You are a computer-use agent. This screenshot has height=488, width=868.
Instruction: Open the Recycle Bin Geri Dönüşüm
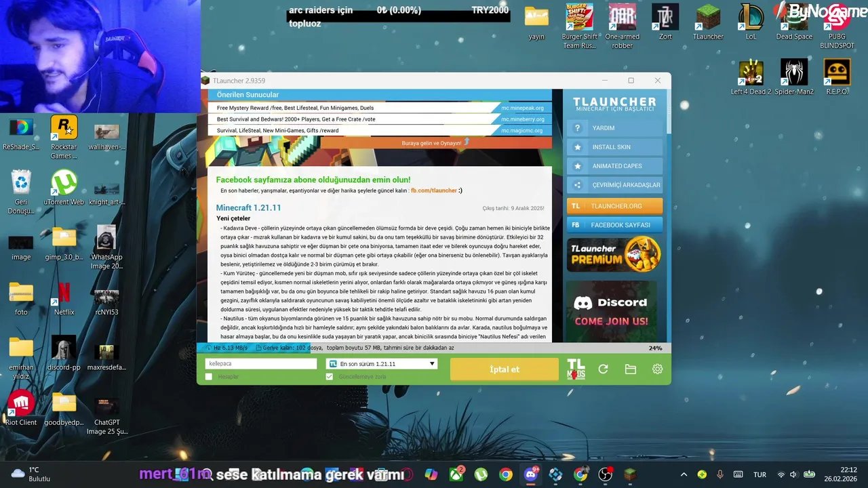tap(21, 192)
